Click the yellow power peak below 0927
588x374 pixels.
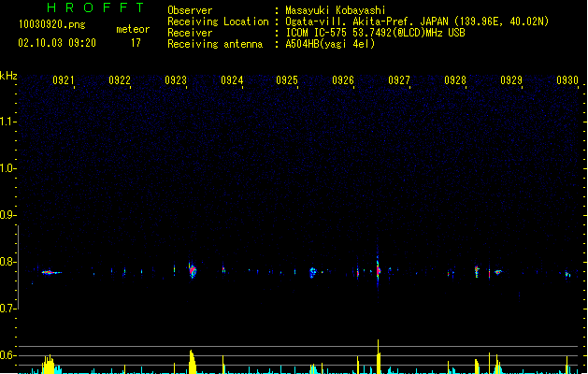pyautogui.click(x=379, y=356)
